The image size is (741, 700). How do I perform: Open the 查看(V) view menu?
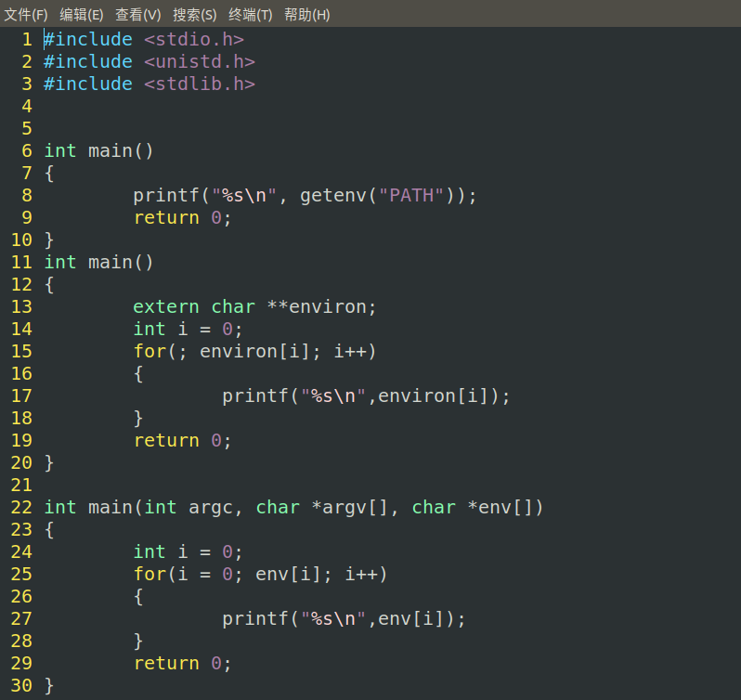point(137,15)
